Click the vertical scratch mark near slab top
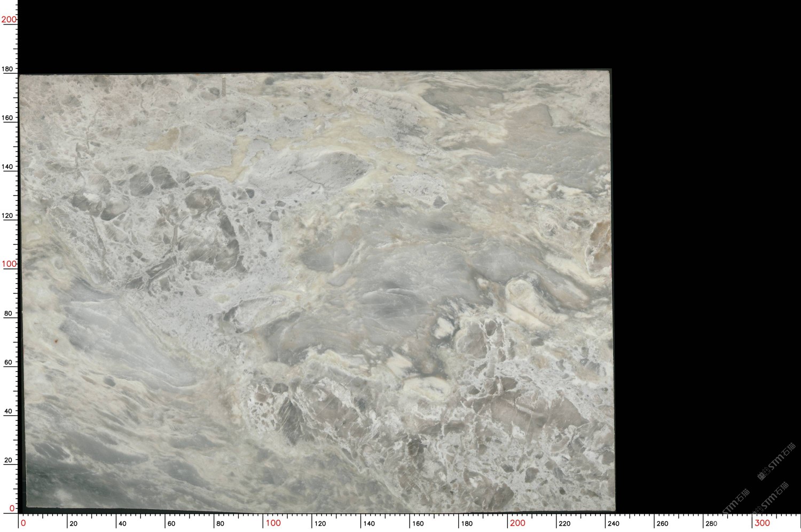Image resolution: width=801 pixels, height=532 pixels. [224, 86]
